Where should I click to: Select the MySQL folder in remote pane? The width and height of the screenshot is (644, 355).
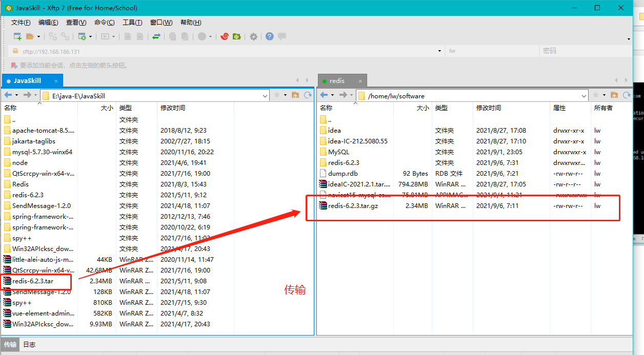tap(338, 152)
